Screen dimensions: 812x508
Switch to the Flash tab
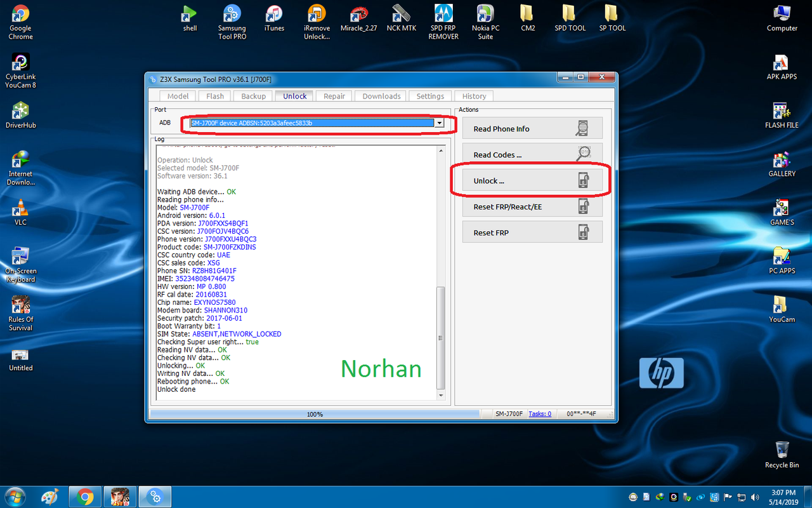(x=215, y=96)
